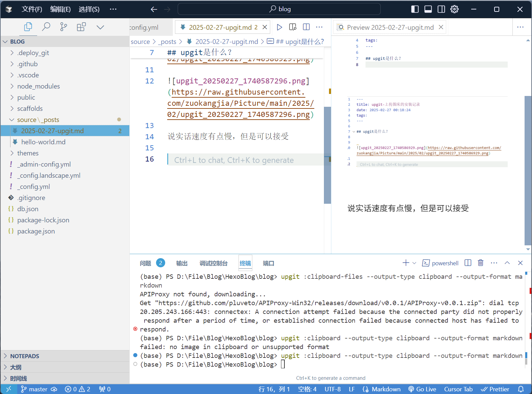Open the Search view in the sidebar
The image size is (532, 394).
click(x=46, y=27)
